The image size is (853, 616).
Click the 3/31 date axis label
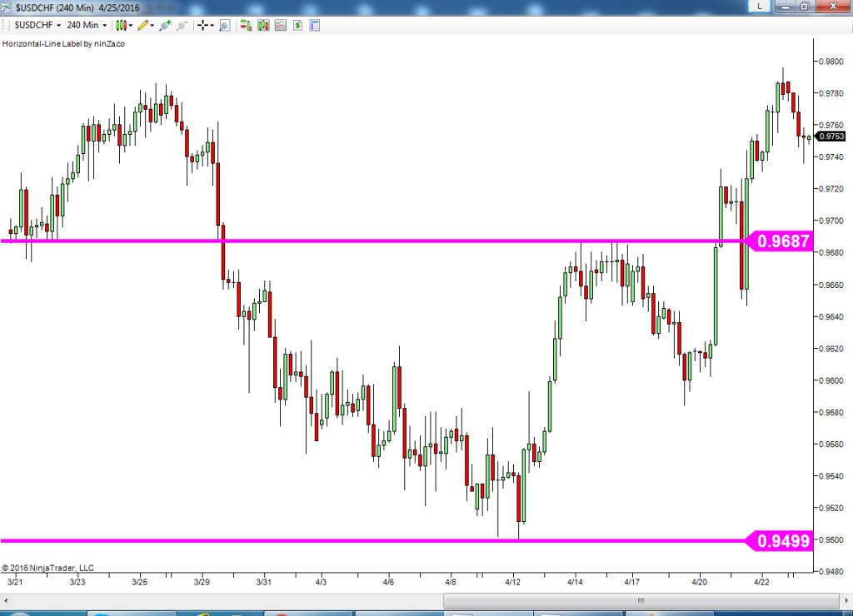click(x=264, y=582)
